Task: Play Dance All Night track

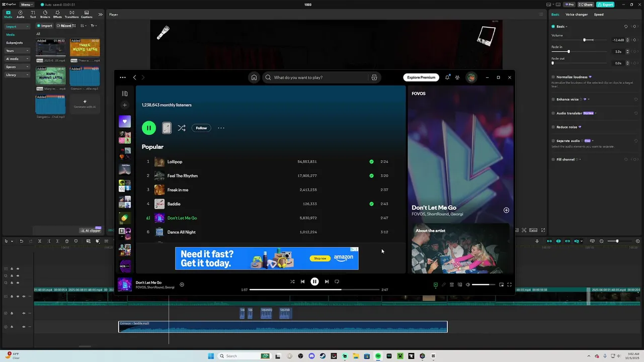Action: point(272,232)
